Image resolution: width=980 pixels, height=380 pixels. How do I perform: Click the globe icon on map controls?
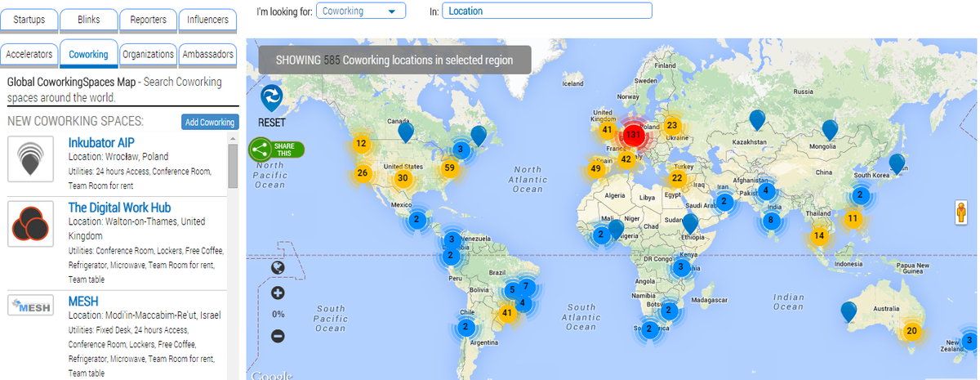[278, 267]
